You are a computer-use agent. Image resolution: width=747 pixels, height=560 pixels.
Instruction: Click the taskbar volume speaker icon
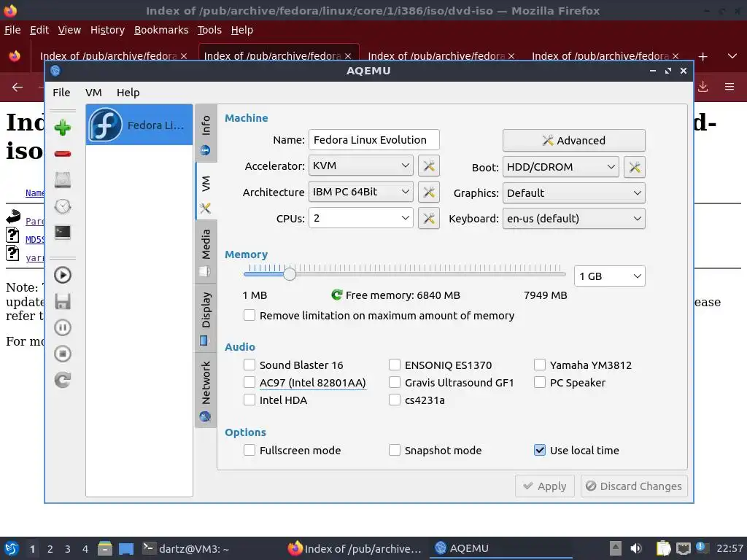(636, 548)
